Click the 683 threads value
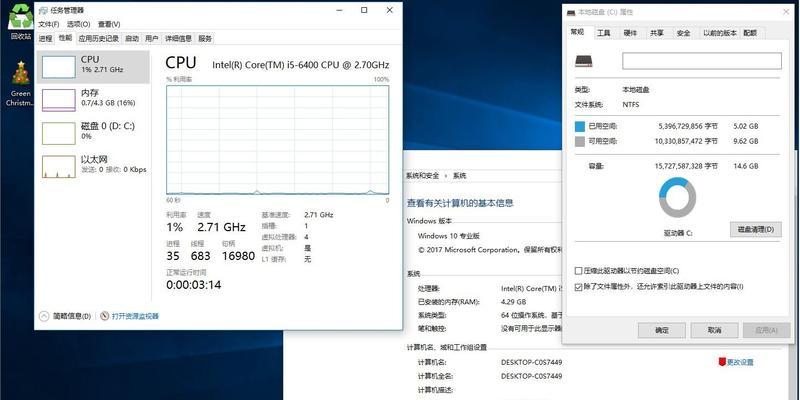800x400 pixels. pos(201,256)
